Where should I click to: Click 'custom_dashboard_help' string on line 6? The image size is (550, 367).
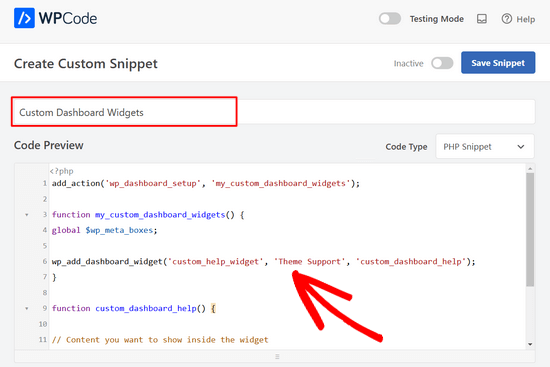coord(411,261)
